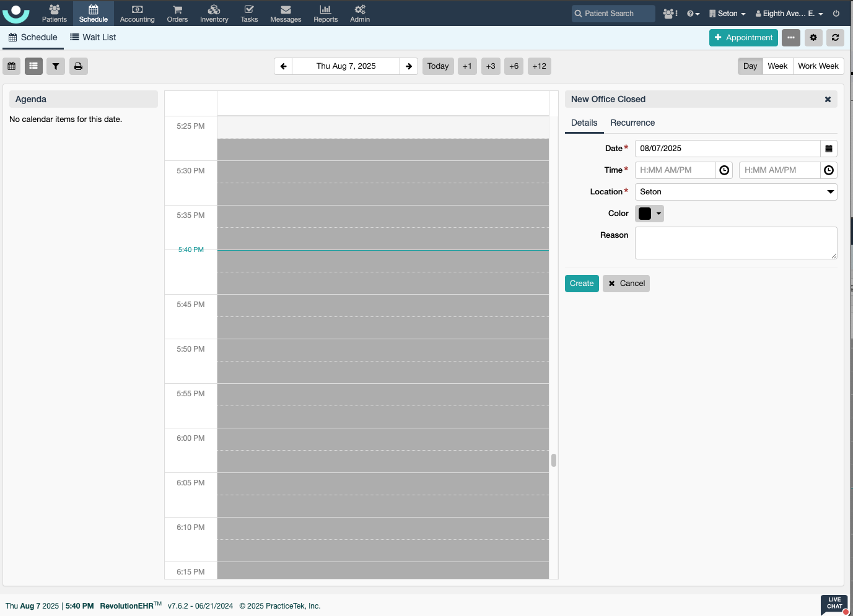Open the schedule filter icon
This screenshot has width=853, height=616.
[56, 66]
